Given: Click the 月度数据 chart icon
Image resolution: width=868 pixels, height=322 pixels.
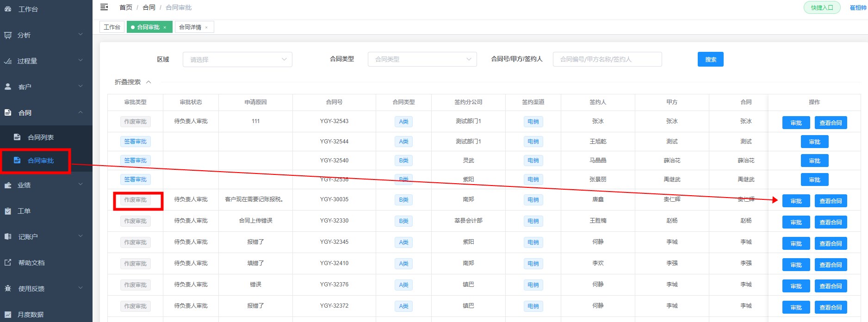Looking at the screenshot, I should point(8,314).
